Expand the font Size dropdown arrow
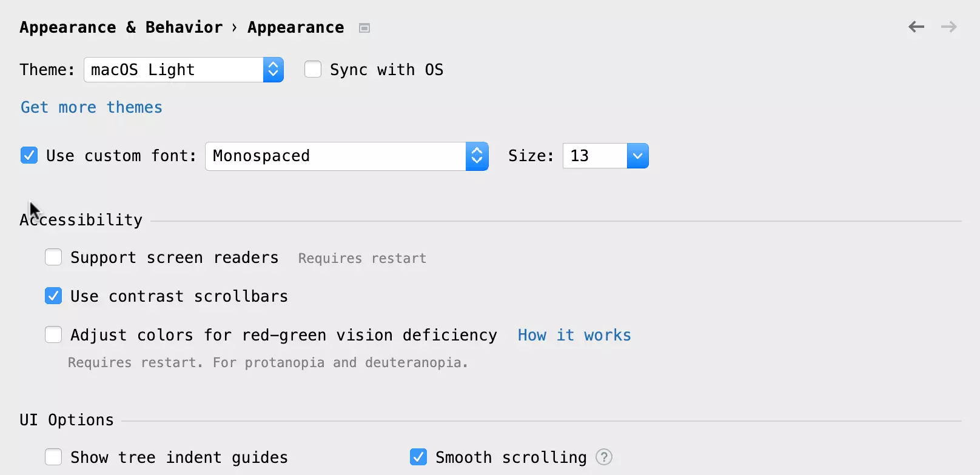This screenshot has height=475, width=980. pos(637,156)
